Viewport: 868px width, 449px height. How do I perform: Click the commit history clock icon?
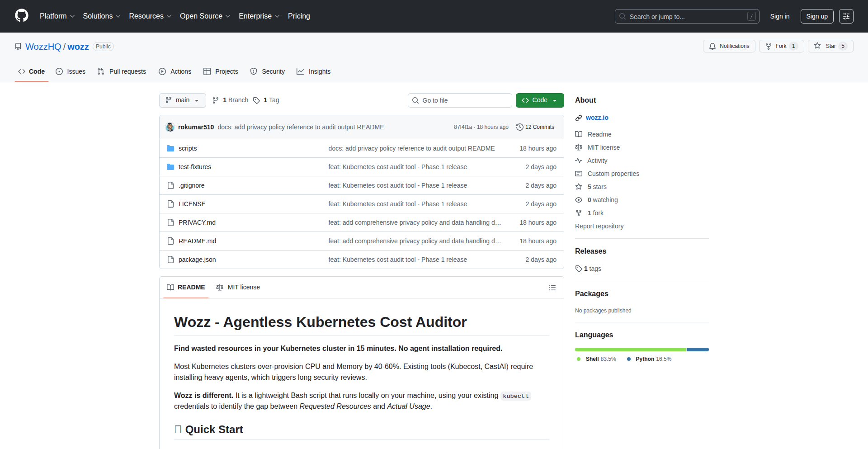tap(519, 127)
